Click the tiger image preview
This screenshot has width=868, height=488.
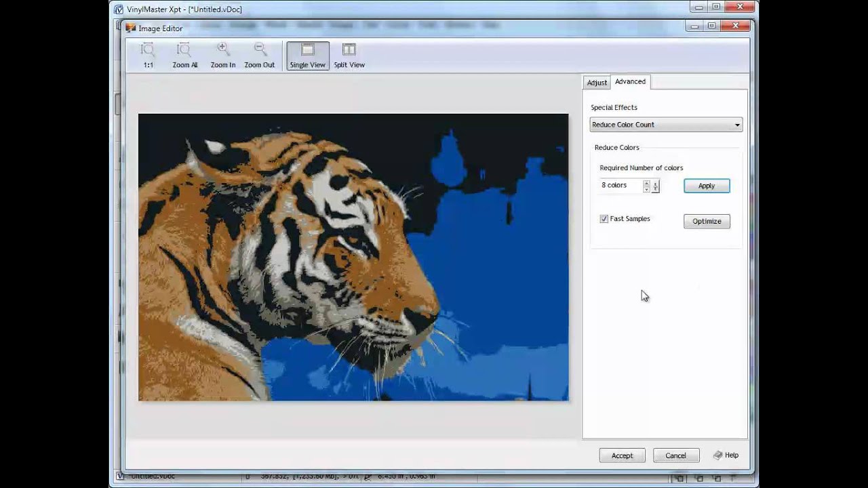coord(353,258)
